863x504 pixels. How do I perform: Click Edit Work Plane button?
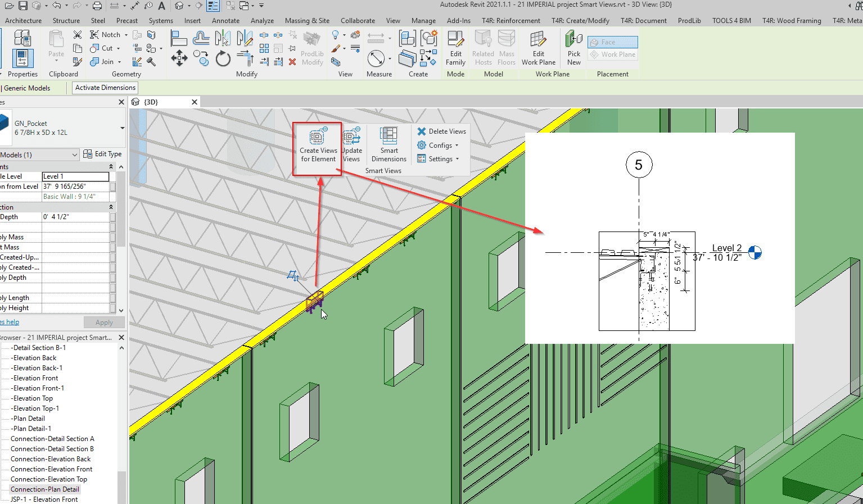click(x=539, y=48)
